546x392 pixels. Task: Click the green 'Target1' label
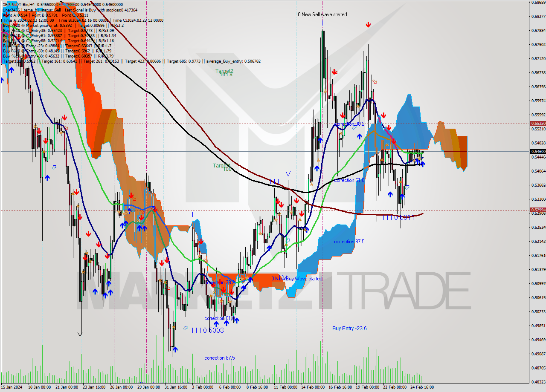pyautogui.click(x=222, y=166)
